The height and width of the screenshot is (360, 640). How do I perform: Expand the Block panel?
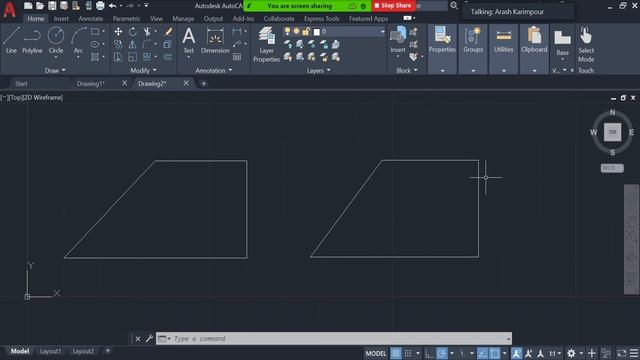point(407,71)
